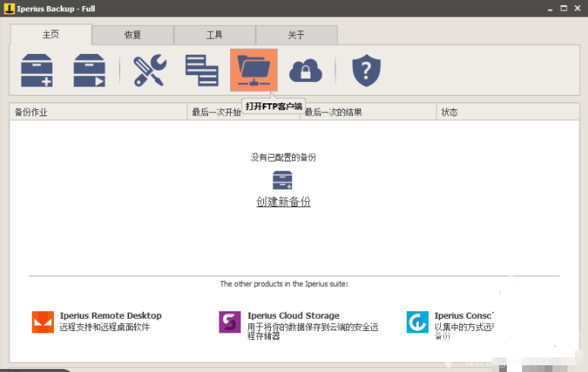Open the help shield question mark icon

pyautogui.click(x=366, y=70)
